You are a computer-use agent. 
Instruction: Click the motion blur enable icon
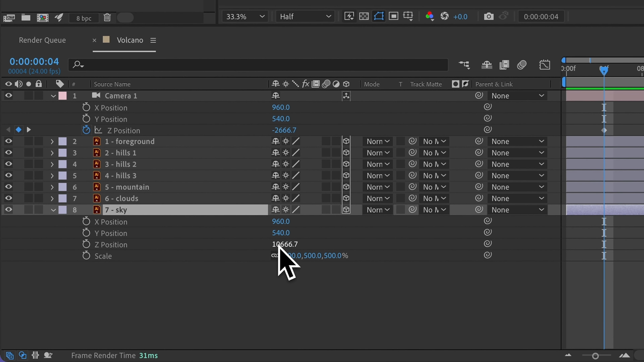[522, 65]
